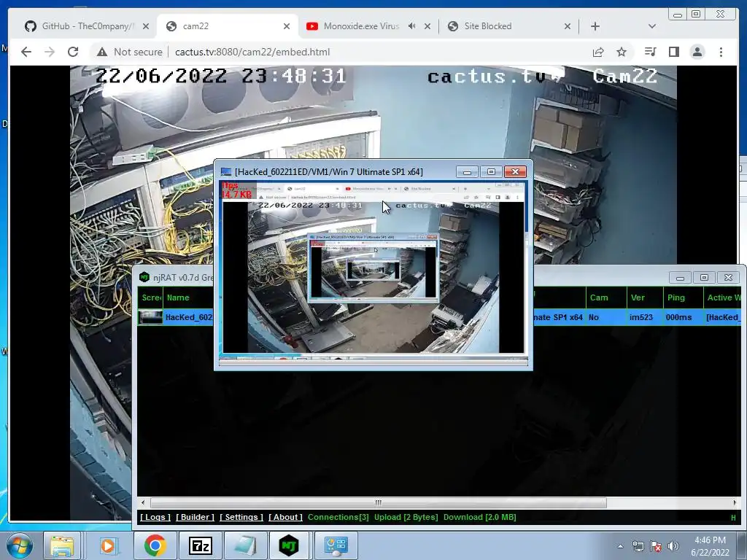This screenshot has width=747, height=560.
Task: Toggle Chrome's side panel icon
Action: pyautogui.click(x=673, y=52)
